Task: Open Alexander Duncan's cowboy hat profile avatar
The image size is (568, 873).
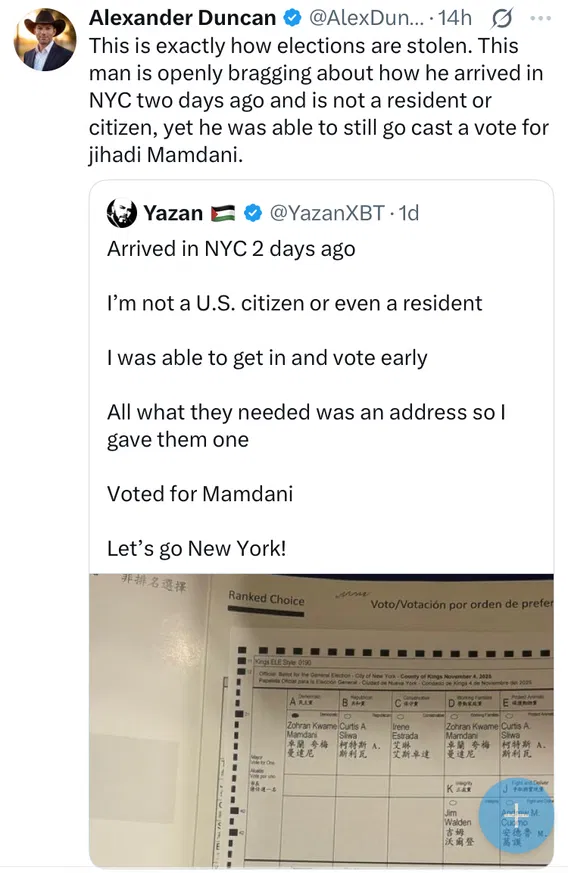Action: 45,40
